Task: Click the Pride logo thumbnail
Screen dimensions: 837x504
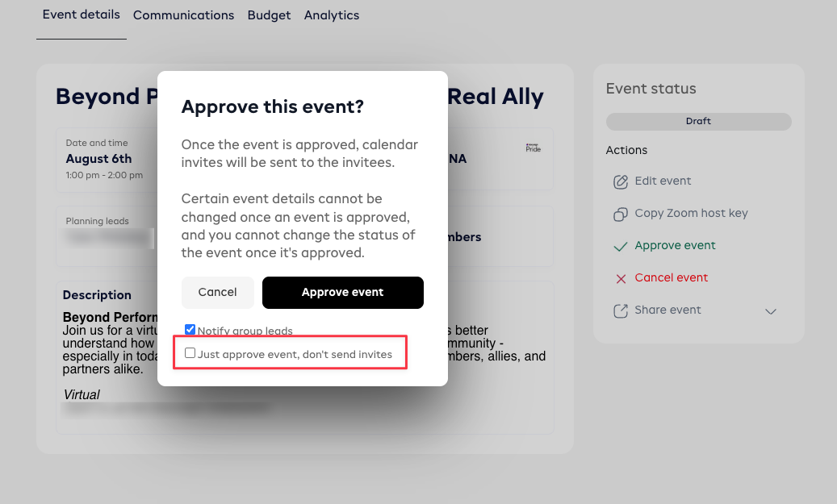Action: (533, 148)
